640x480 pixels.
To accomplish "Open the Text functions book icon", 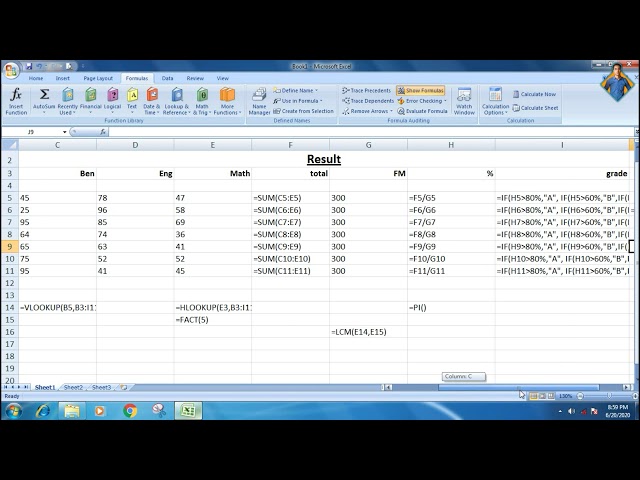I will (x=132, y=95).
